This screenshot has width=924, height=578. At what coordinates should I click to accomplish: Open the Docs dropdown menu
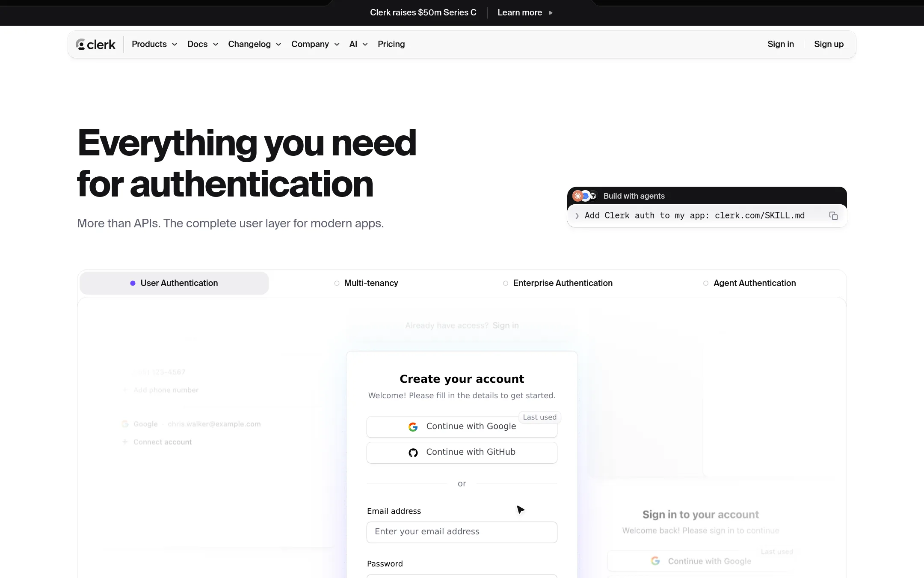coord(203,44)
